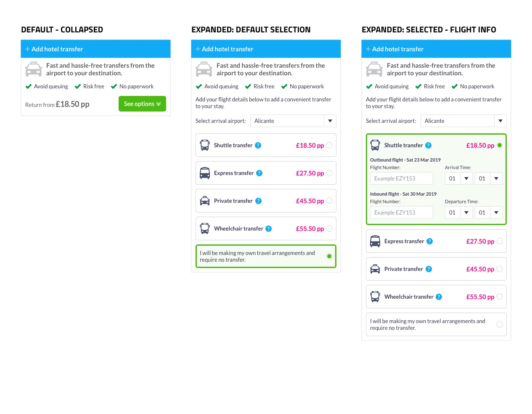The image size is (532, 414).
Task: Expand Add hotel transfer header in Collapsed panel
Action: pos(95,49)
